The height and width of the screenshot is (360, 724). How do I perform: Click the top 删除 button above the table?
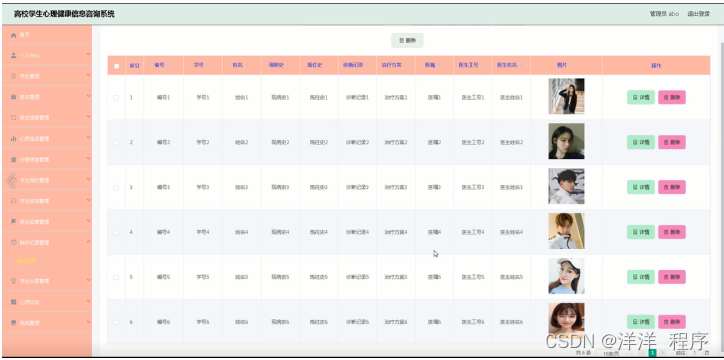click(x=407, y=41)
